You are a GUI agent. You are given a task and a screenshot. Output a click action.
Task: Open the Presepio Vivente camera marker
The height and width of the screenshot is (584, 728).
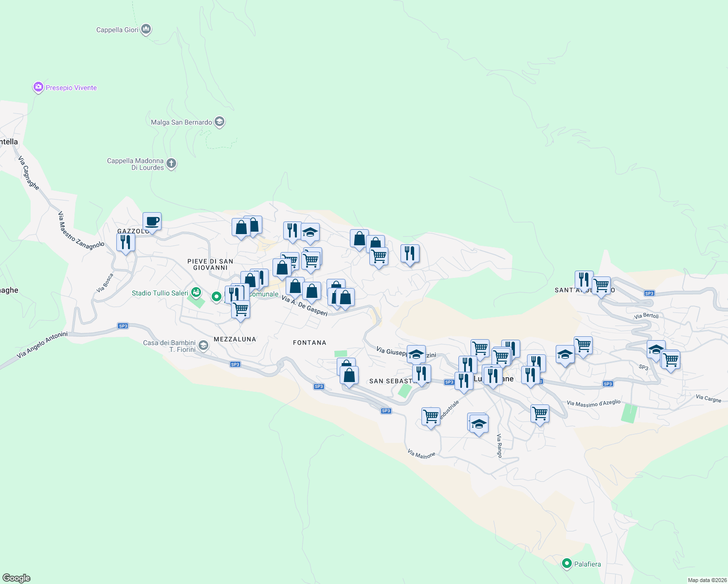38,87
